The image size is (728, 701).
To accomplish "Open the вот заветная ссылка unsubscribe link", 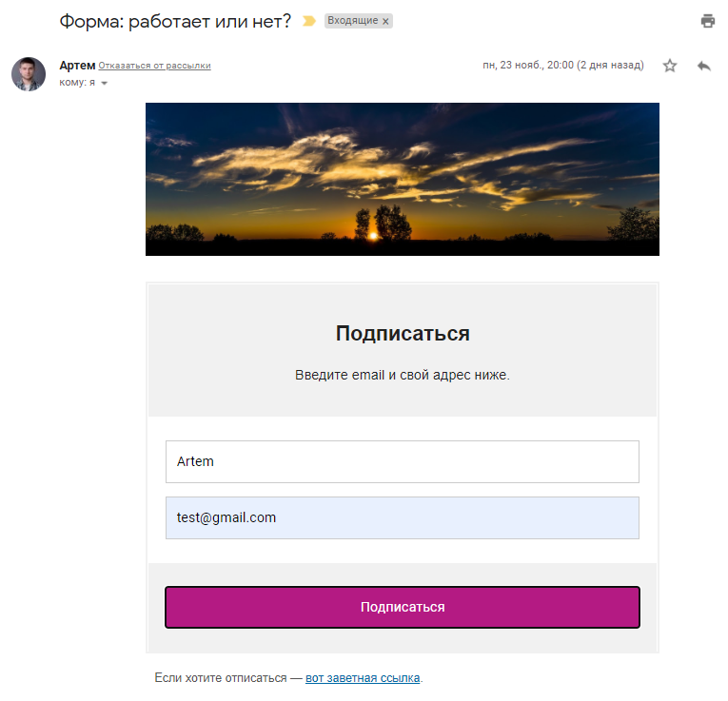I will pyautogui.click(x=363, y=678).
